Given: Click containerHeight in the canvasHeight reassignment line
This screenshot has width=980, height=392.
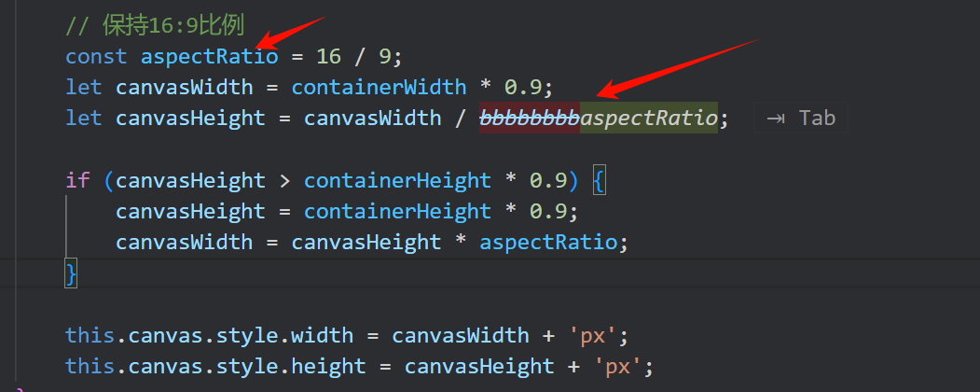Looking at the screenshot, I should pyautogui.click(x=397, y=211).
